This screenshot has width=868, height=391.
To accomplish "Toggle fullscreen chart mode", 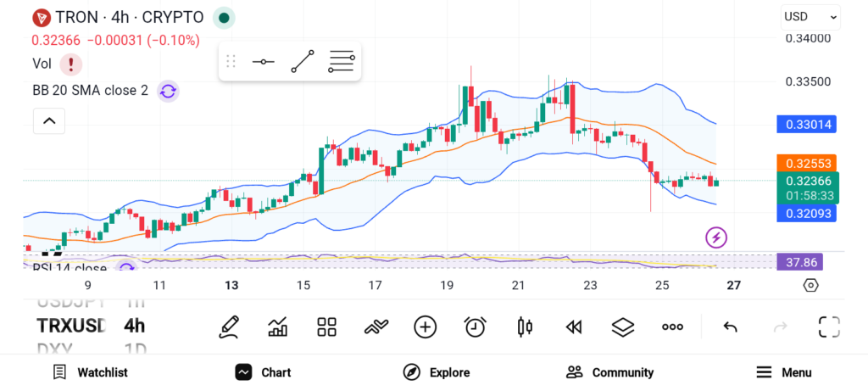I will [828, 327].
